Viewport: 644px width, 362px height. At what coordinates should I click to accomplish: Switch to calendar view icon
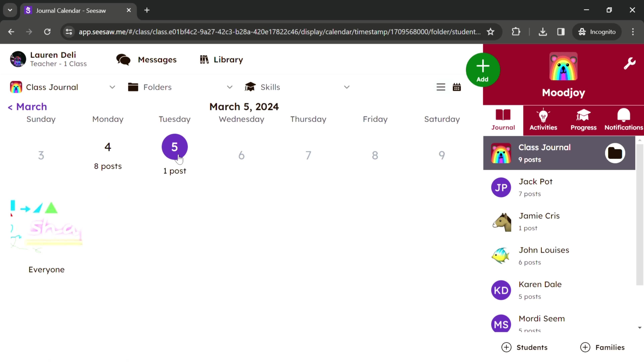457,87
